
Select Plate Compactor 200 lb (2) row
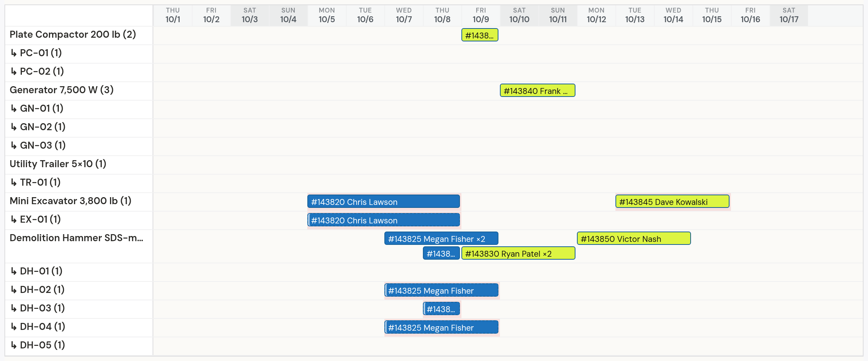(x=79, y=35)
